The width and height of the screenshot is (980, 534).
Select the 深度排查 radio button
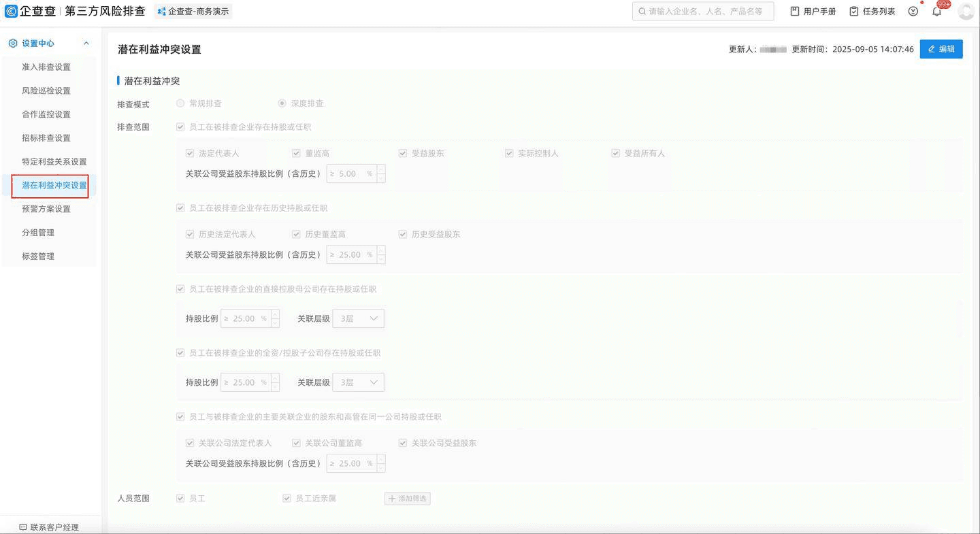pos(282,103)
